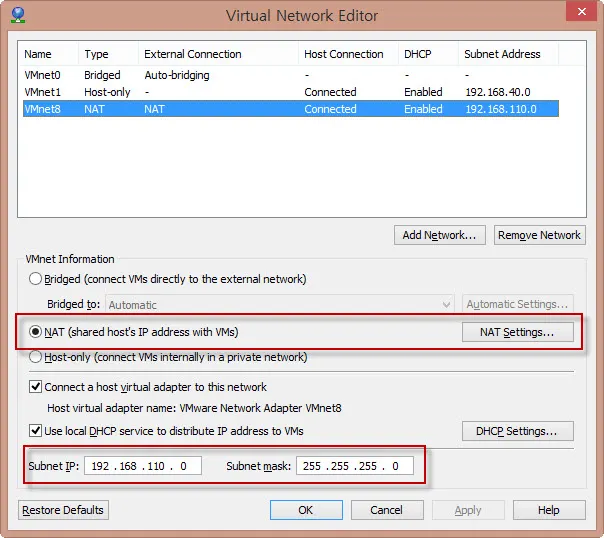
Task: Click the Remove Network button
Action: coord(540,235)
